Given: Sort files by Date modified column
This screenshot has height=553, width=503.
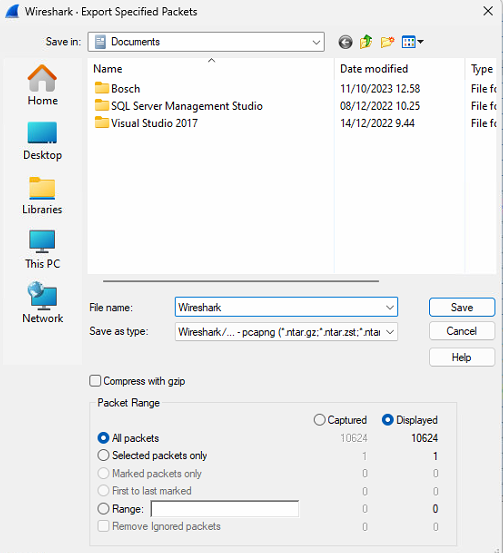Looking at the screenshot, I should [x=374, y=69].
